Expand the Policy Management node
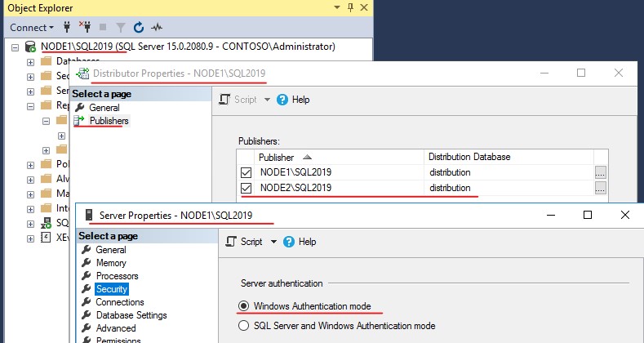This screenshot has width=644, height=343. point(30,165)
